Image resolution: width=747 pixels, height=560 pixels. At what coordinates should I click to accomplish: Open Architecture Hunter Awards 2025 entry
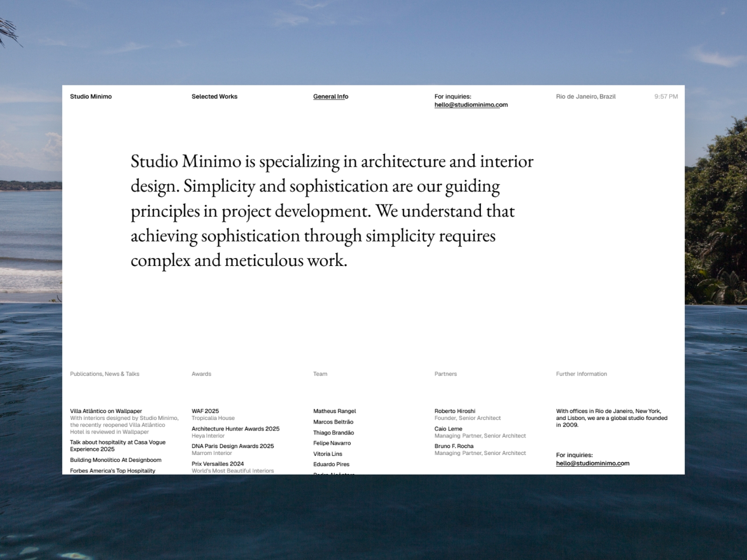[x=236, y=428]
